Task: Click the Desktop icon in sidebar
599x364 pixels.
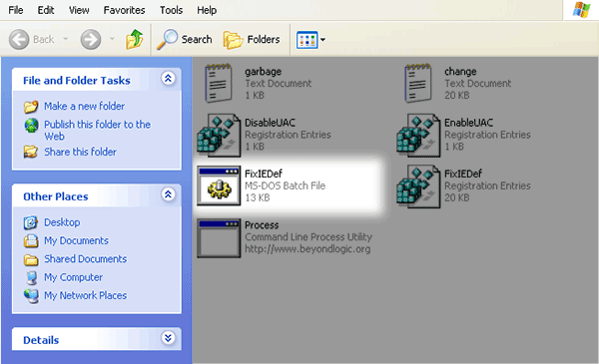Action: 31,222
